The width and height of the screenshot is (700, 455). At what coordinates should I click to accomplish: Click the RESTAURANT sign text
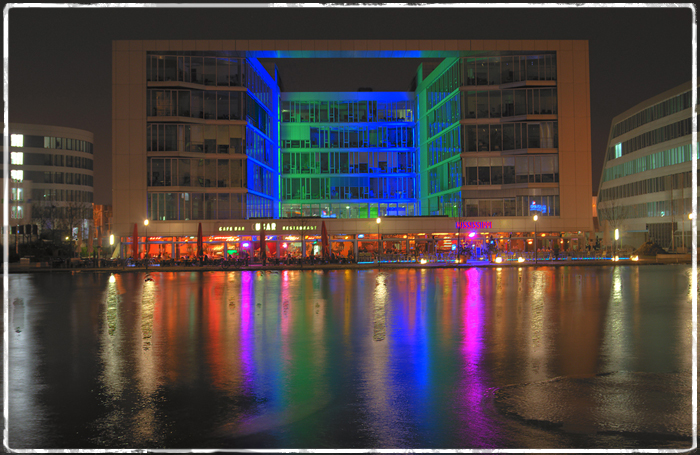[299, 228]
